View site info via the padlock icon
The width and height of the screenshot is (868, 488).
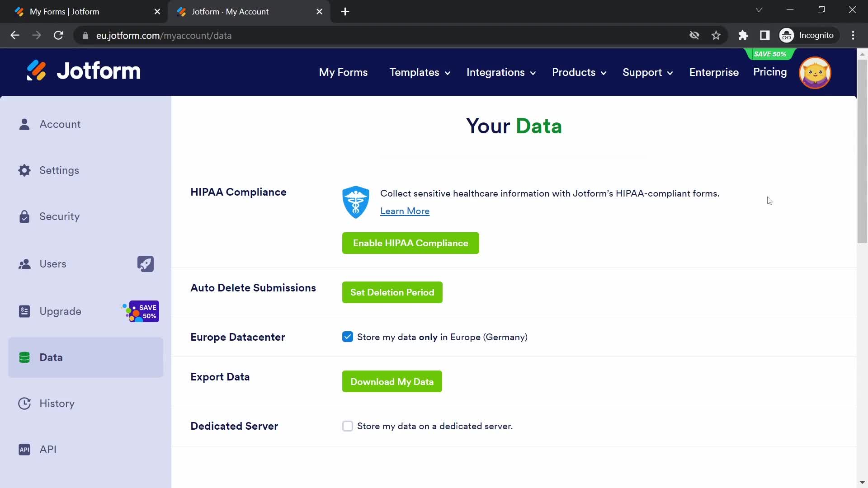tap(85, 35)
